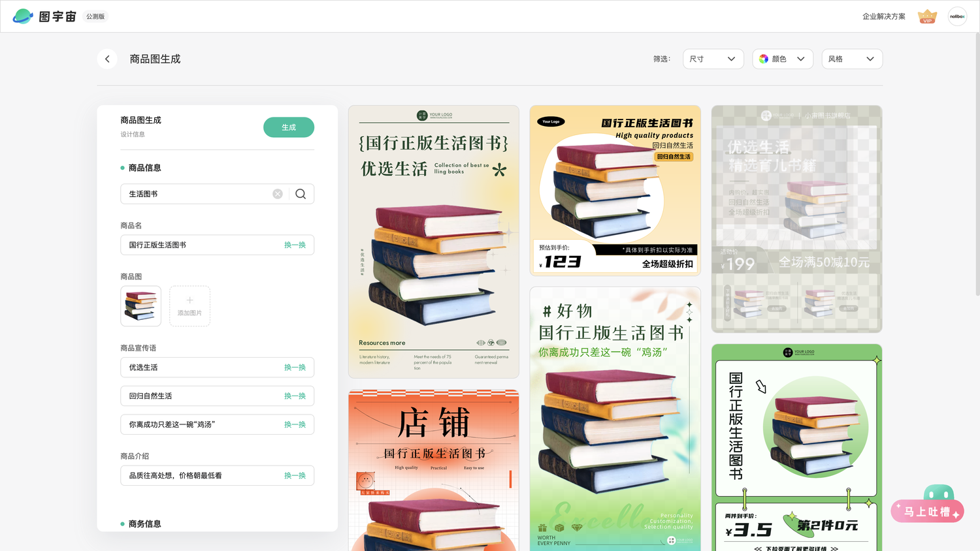The height and width of the screenshot is (551, 980).
Task: Select the uploaded book stack thumbnail
Action: (x=140, y=306)
